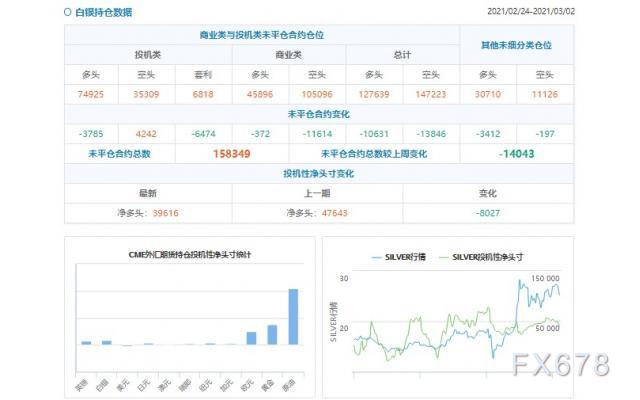Image resolution: width=640 pixels, height=400 pixels.
Task: Select the 其他未细分类仓位 header
Action: (516, 45)
